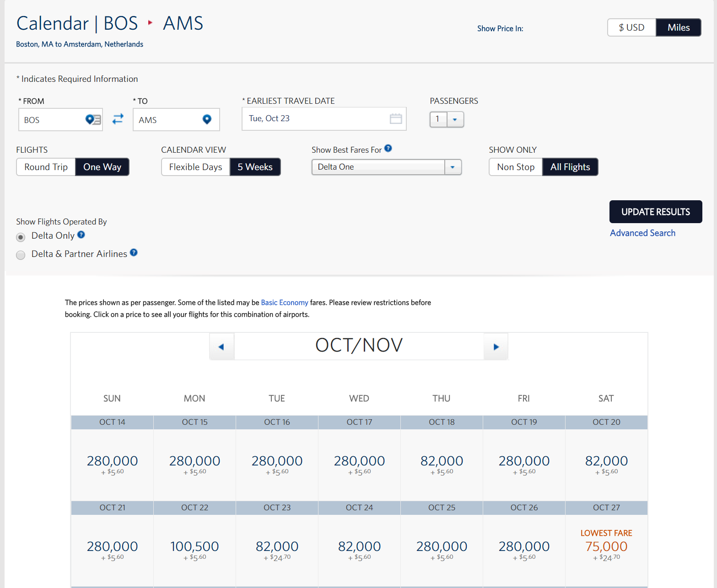Switch flights to Round Trip
The height and width of the screenshot is (588, 717).
coord(46,167)
